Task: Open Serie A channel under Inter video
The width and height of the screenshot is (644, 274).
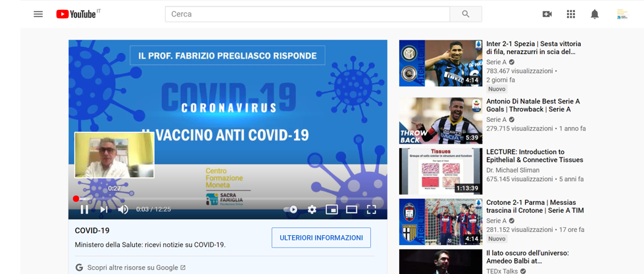Action: (x=496, y=62)
